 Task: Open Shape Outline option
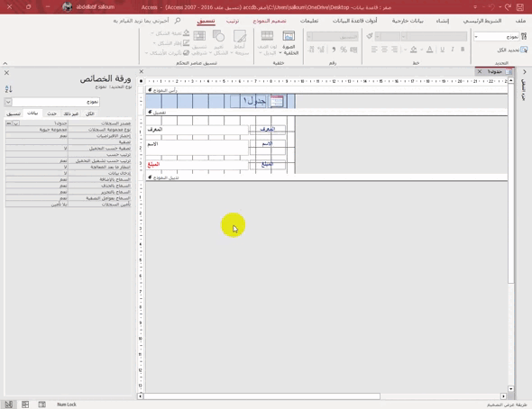pos(171,43)
